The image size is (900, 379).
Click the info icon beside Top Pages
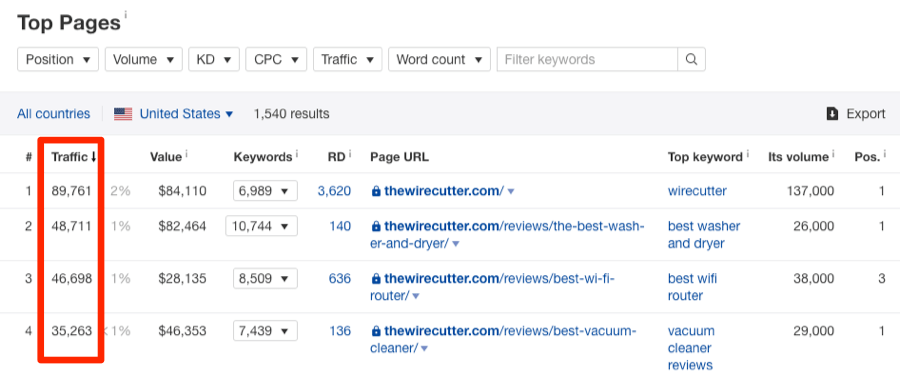click(126, 14)
